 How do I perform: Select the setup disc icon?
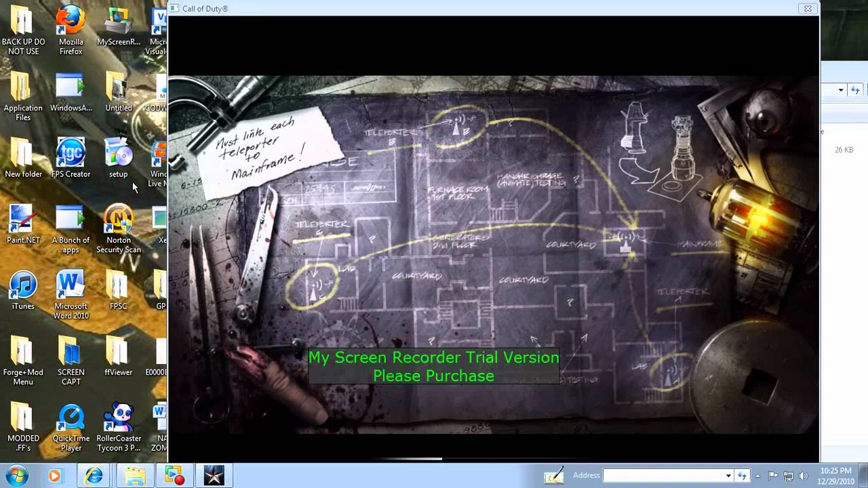tap(119, 157)
